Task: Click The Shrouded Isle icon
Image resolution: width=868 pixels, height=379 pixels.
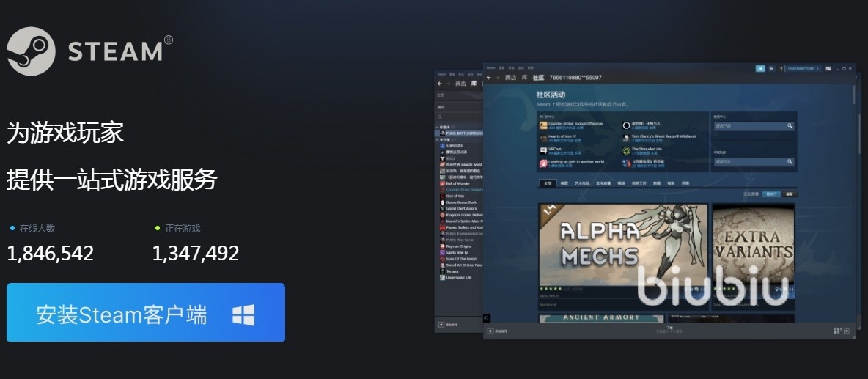Action: click(626, 150)
